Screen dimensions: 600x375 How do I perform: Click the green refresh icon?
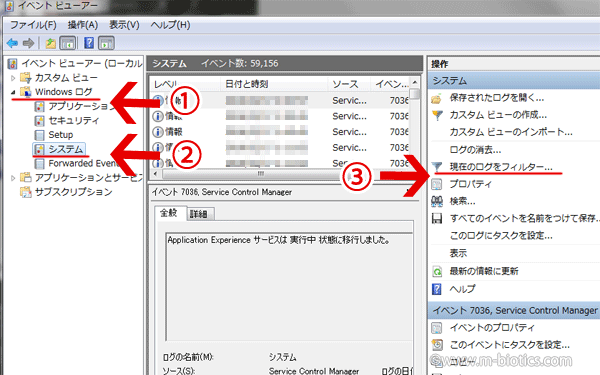click(x=437, y=272)
